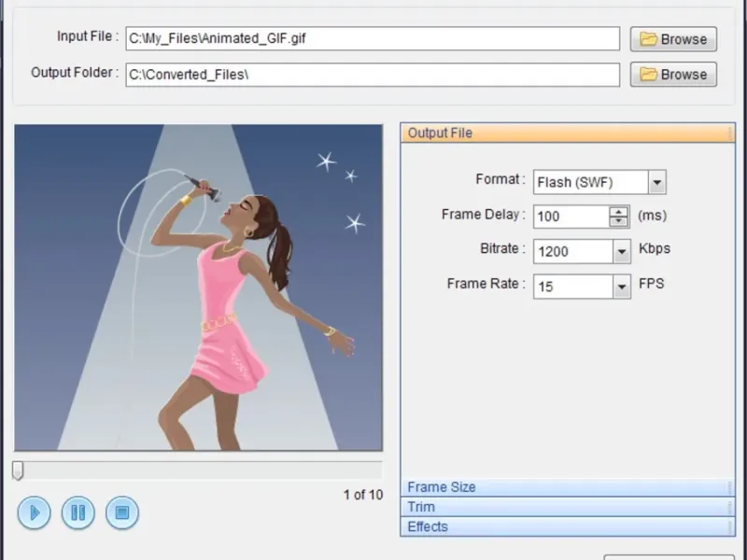Expand the Effects panel
This screenshot has height=560, width=747.
(x=568, y=526)
